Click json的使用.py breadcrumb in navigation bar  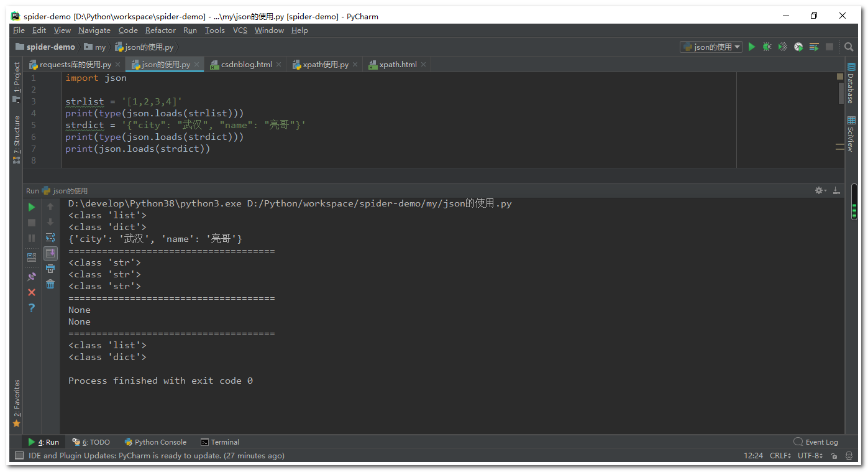point(144,47)
